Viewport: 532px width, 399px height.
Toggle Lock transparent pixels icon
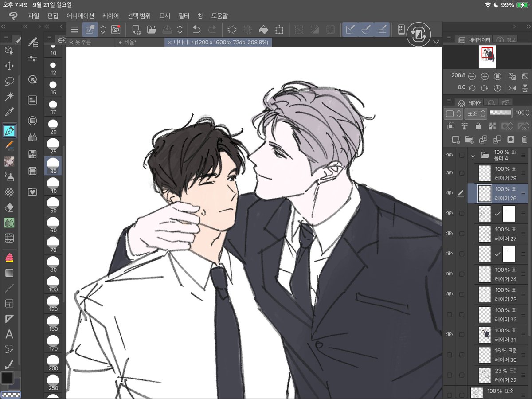click(x=491, y=126)
